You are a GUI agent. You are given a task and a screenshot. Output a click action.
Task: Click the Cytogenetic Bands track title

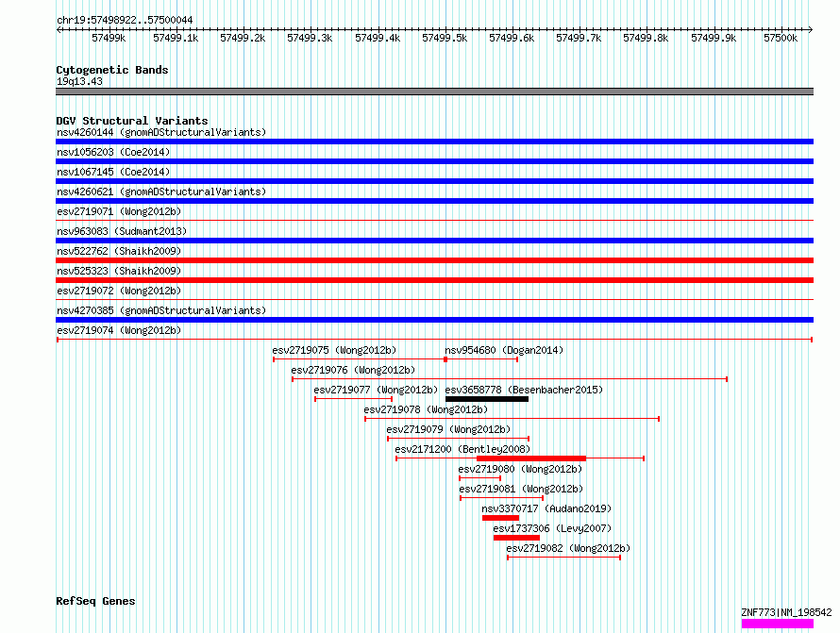112,70
